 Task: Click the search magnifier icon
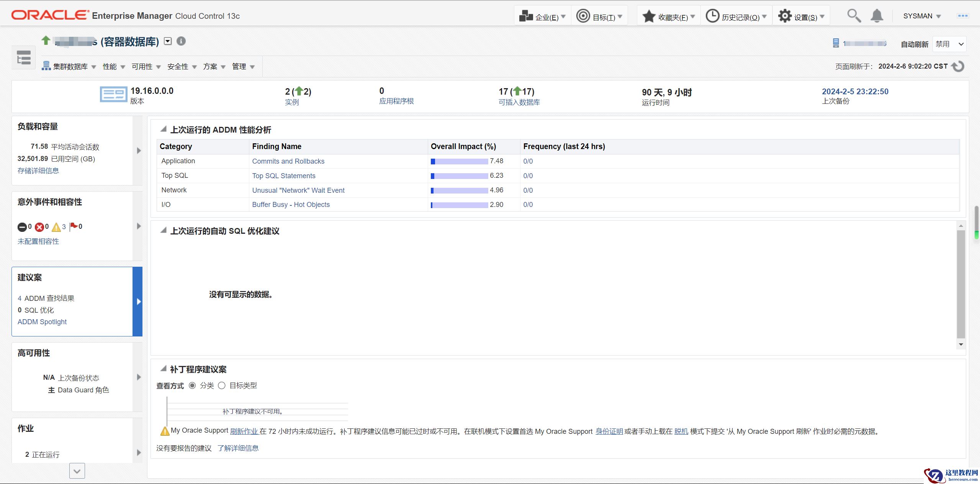tap(854, 16)
